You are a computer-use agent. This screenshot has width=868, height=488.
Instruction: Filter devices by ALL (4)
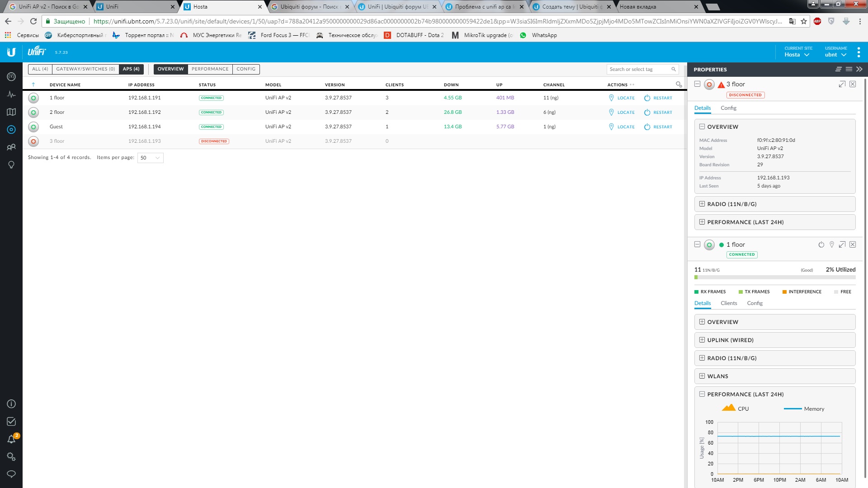40,69
